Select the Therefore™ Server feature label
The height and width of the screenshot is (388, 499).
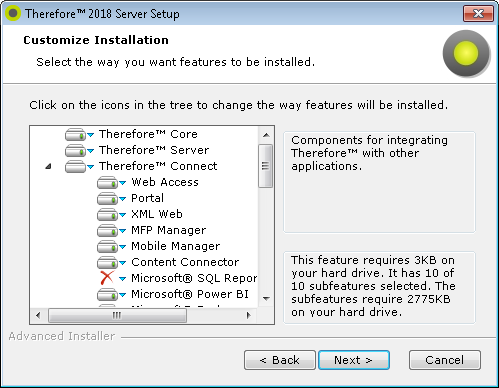click(x=154, y=150)
